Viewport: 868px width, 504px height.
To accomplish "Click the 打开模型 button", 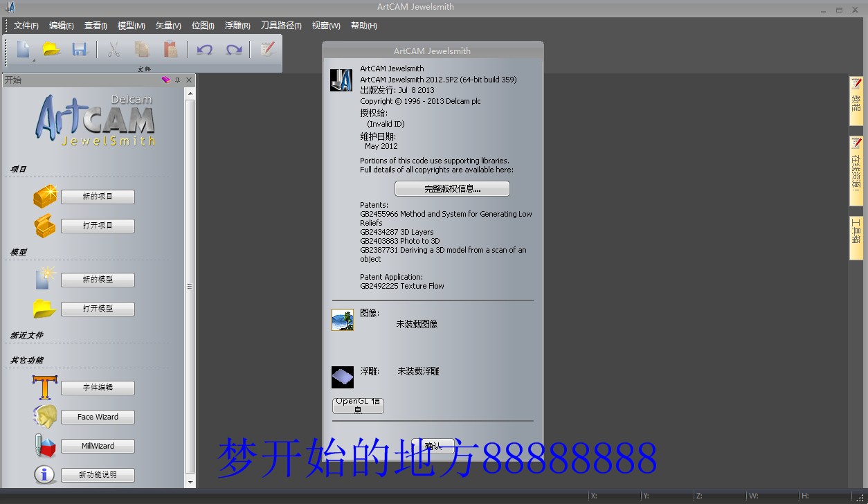I will click(98, 309).
